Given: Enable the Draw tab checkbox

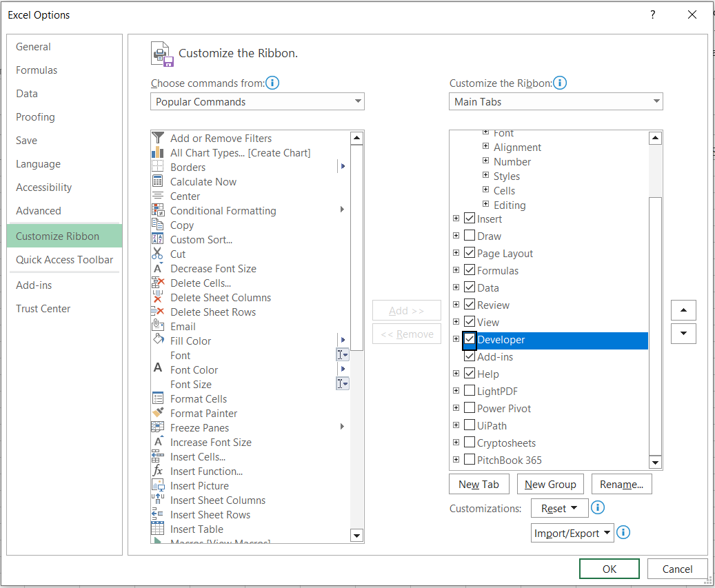Looking at the screenshot, I should (x=470, y=236).
